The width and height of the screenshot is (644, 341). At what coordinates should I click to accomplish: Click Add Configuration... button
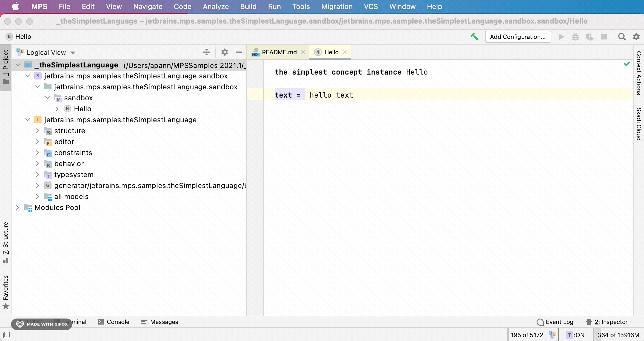pyautogui.click(x=518, y=37)
